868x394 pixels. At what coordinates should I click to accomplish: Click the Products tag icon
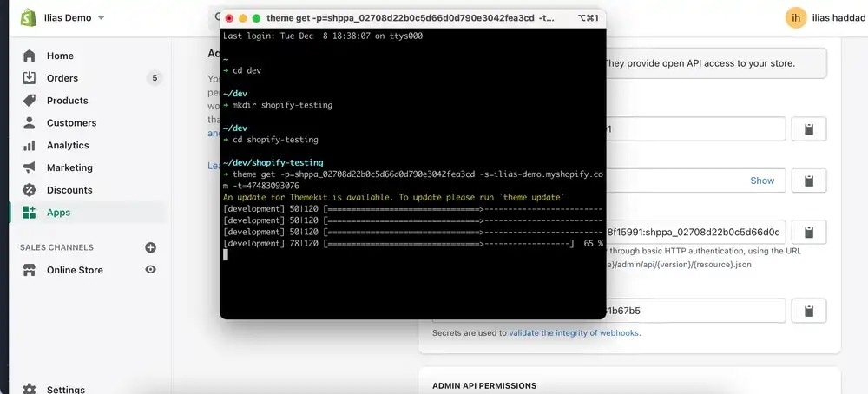30,101
